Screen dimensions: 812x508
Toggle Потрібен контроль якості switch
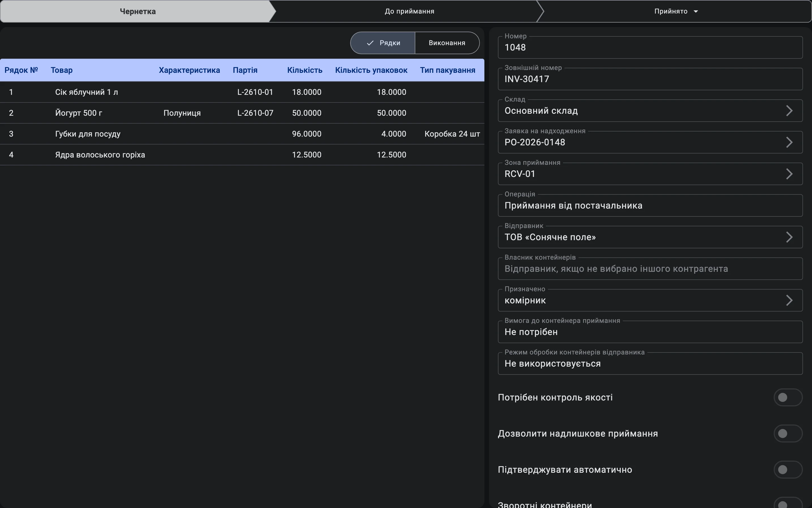(x=788, y=397)
